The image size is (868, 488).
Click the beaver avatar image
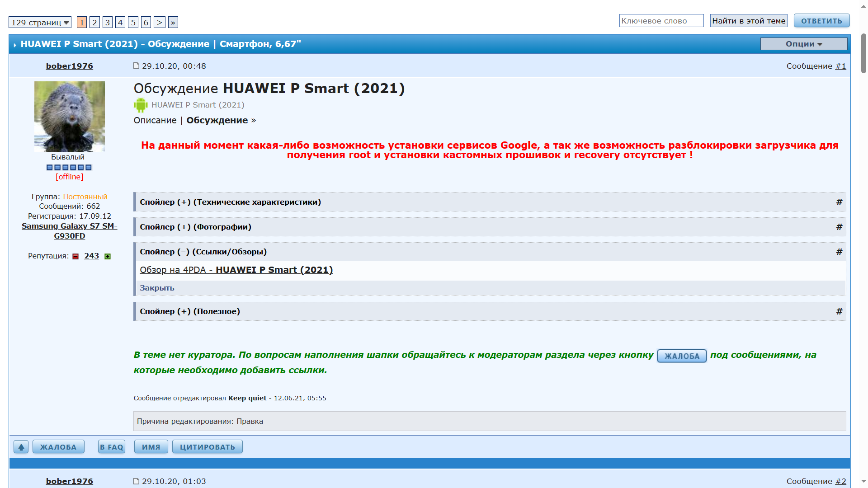(x=70, y=117)
